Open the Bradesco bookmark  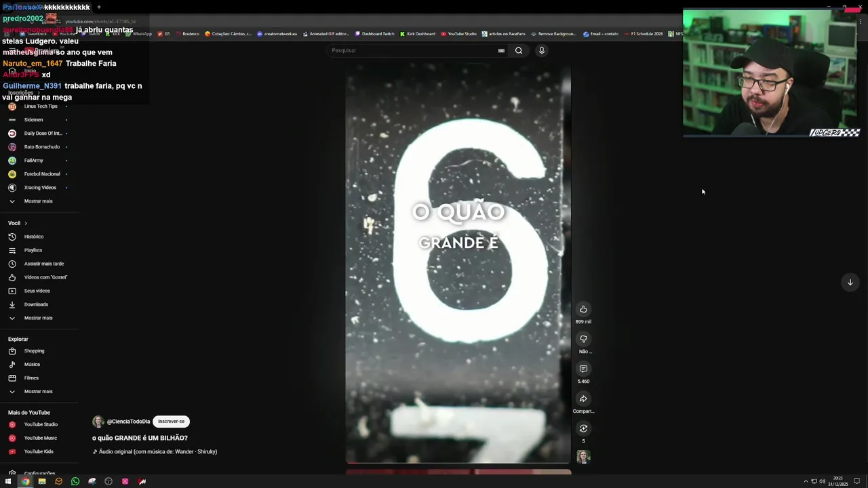point(187,34)
